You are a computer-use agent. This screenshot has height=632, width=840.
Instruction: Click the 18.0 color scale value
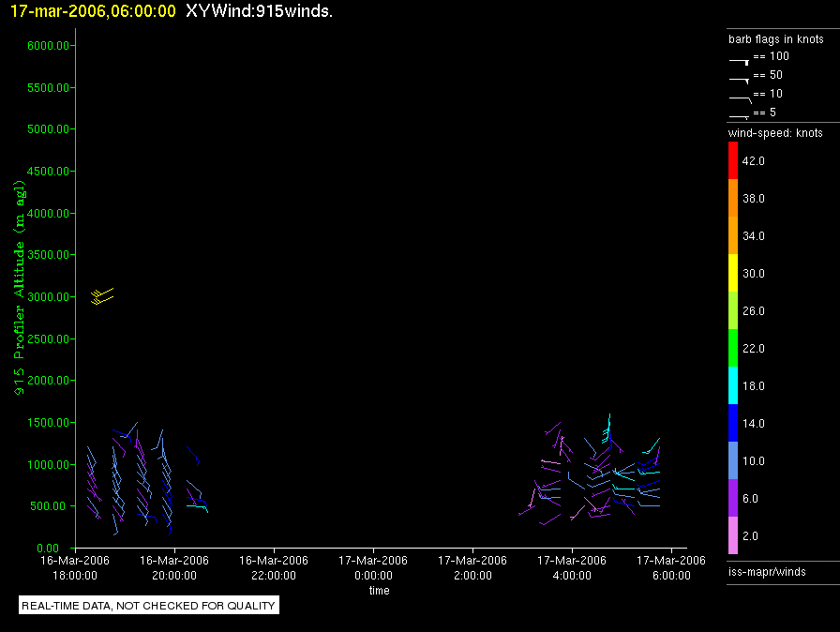(x=753, y=386)
